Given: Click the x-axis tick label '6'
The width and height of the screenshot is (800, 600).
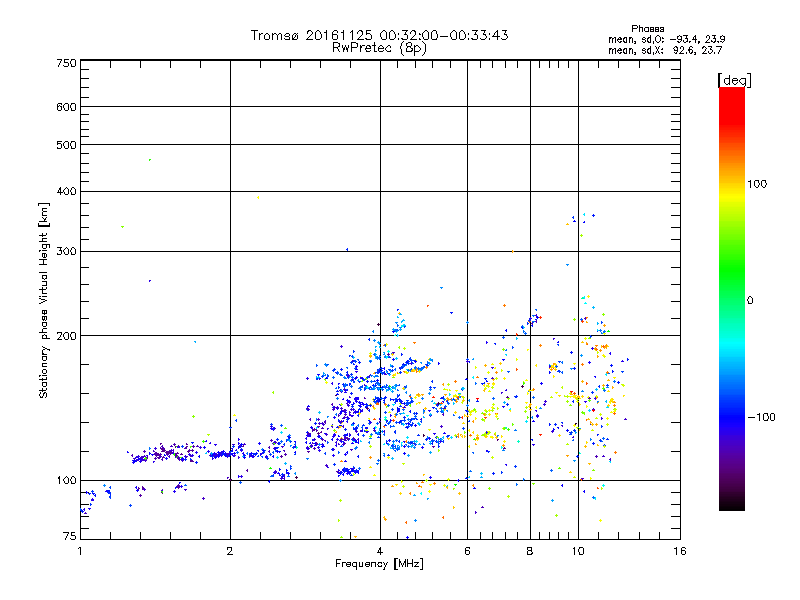Looking at the screenshot, I should pos(467,551).
